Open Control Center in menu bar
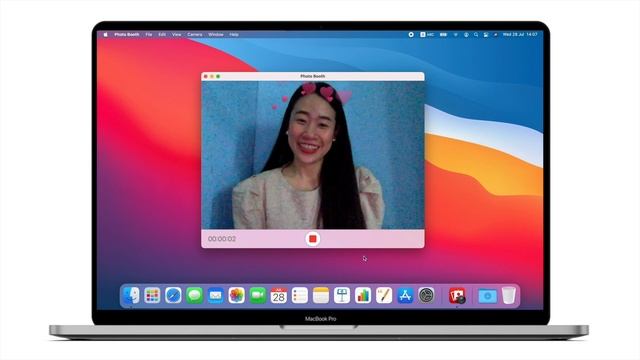Viewport: 640px width, 360px height. (x=486, y=35)
